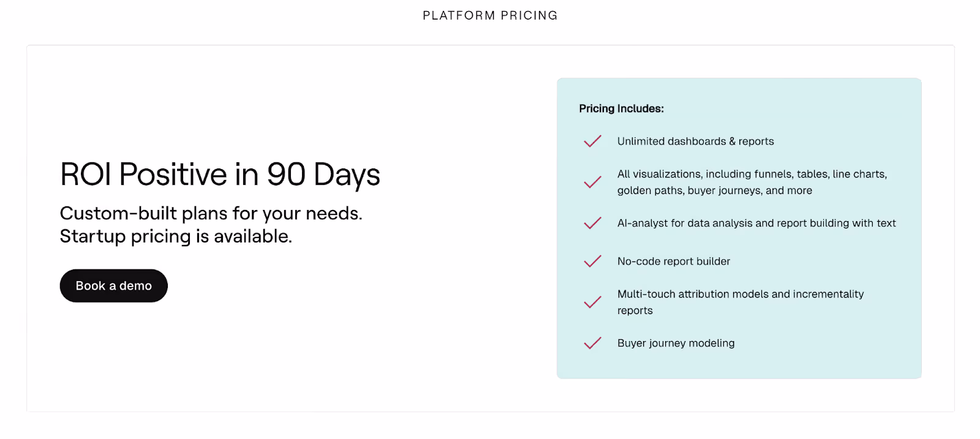Click Multi-touch attribution models text

[740, 294]
